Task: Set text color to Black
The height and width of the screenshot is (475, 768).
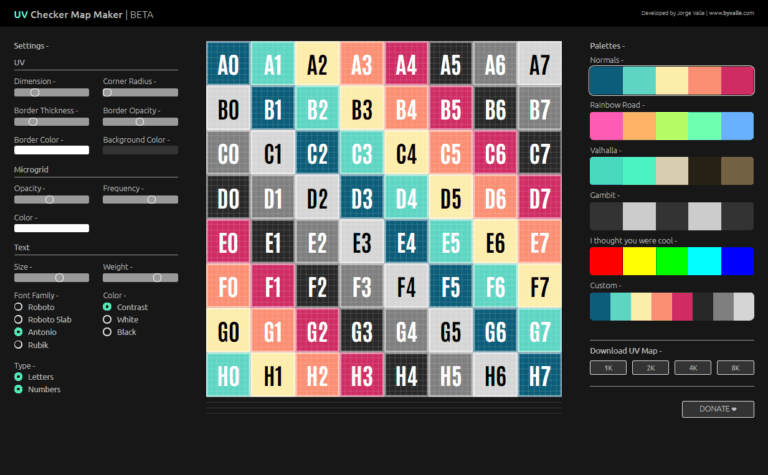Action: tap(108, 332)
